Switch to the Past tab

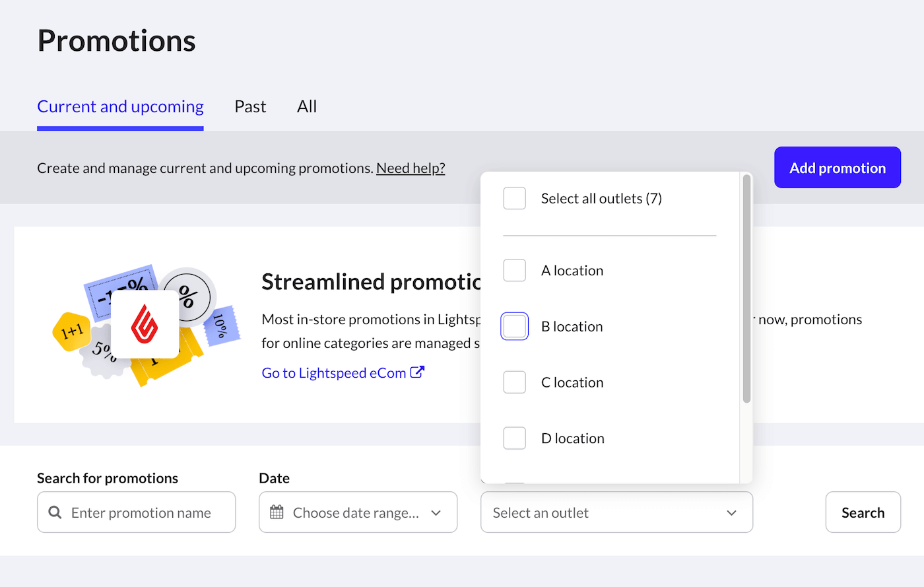249,106
